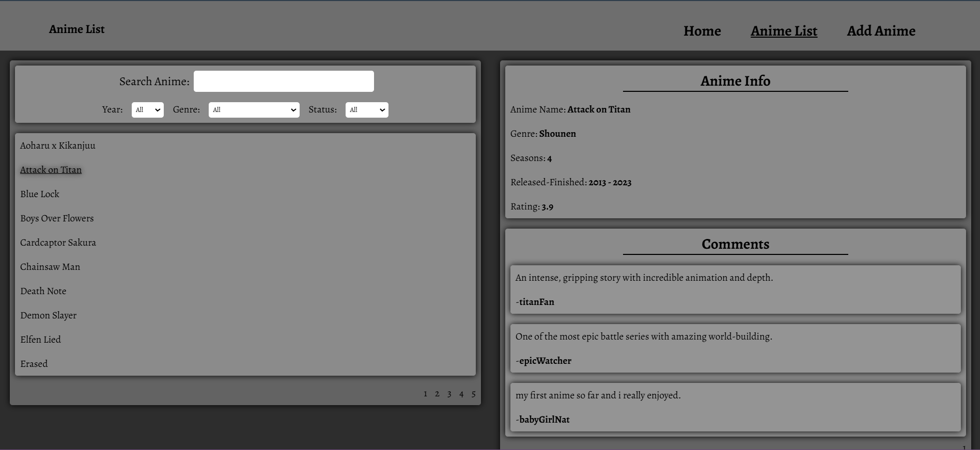
Task: Focus the Search Anime input field
Action: click(x=284, y=82)
